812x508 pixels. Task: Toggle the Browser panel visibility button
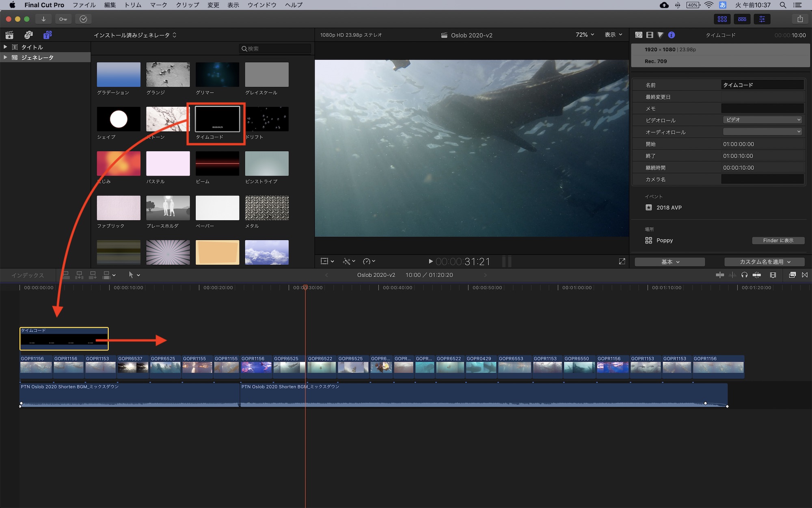722,19
